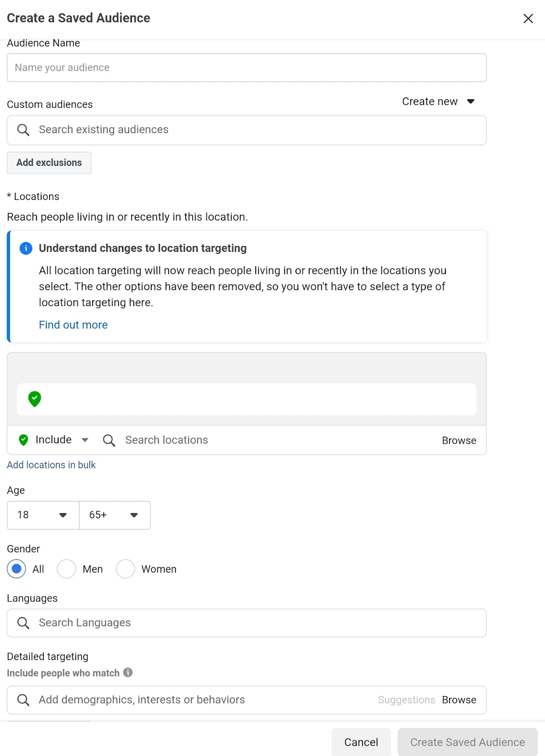Screen dimensions: 545x756
Task: Select the Men gender option
Action: tap(66, 569)
